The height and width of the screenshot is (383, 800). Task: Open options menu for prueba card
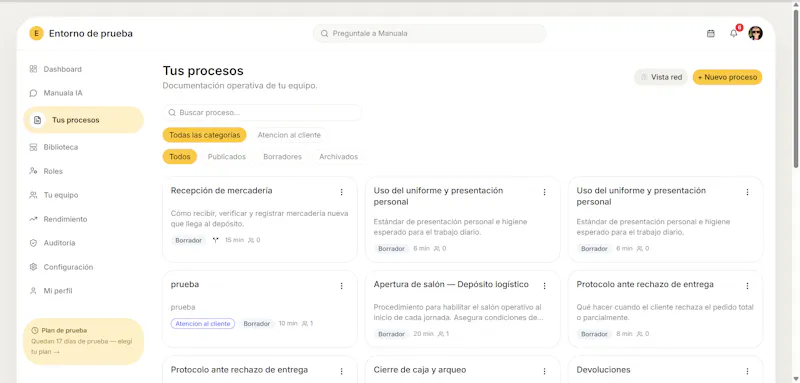tap(342, 286)
